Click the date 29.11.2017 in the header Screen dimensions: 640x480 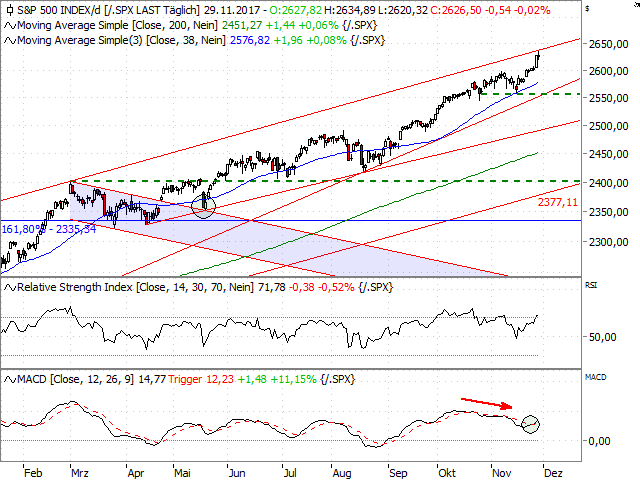(232, 10)
